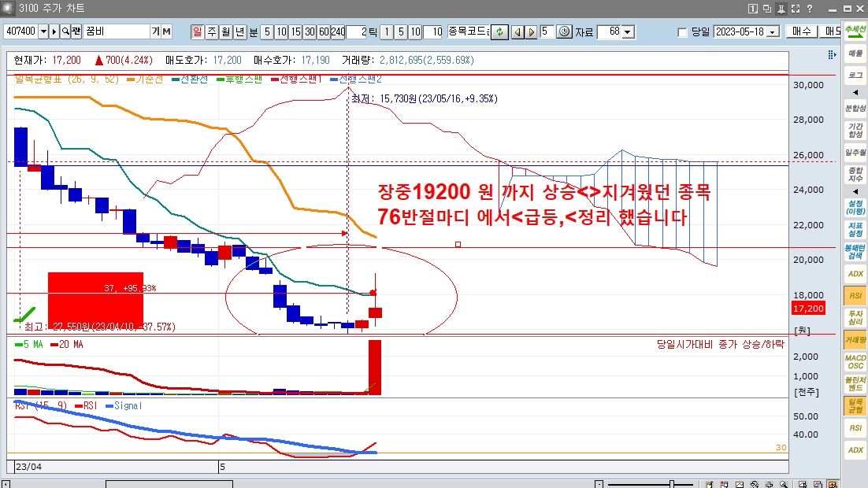Select the 5 minute interval toggle
Viewport: 868px width, 488px height.
click(x=267, y=31)
